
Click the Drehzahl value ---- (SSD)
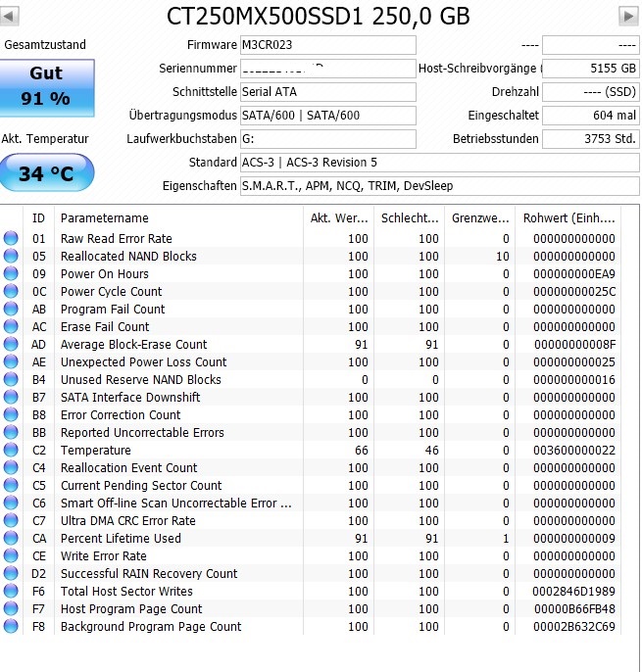click(x=590, y=92)
